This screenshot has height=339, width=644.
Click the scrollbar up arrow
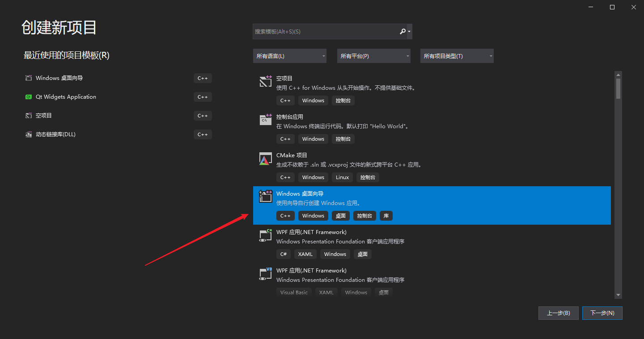619,75
